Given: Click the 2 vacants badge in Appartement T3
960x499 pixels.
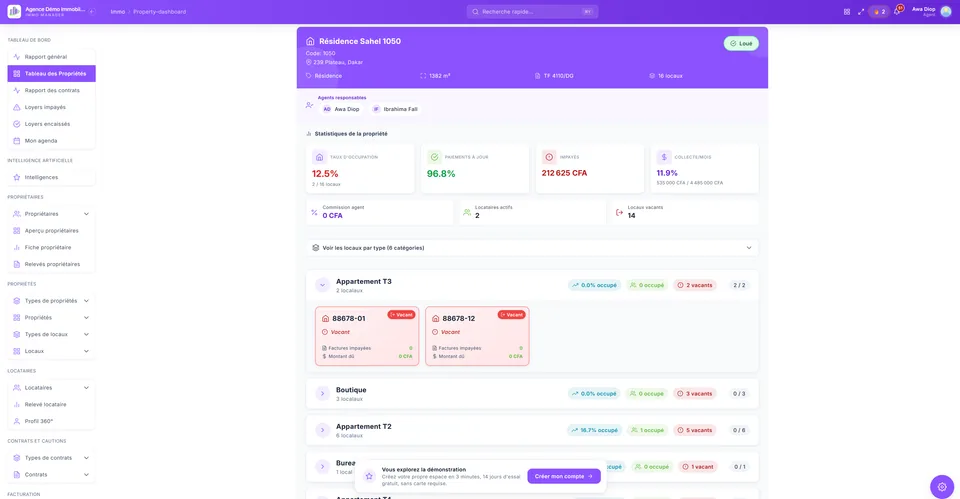Looking at the screenshot, I should tap(695, 285).
